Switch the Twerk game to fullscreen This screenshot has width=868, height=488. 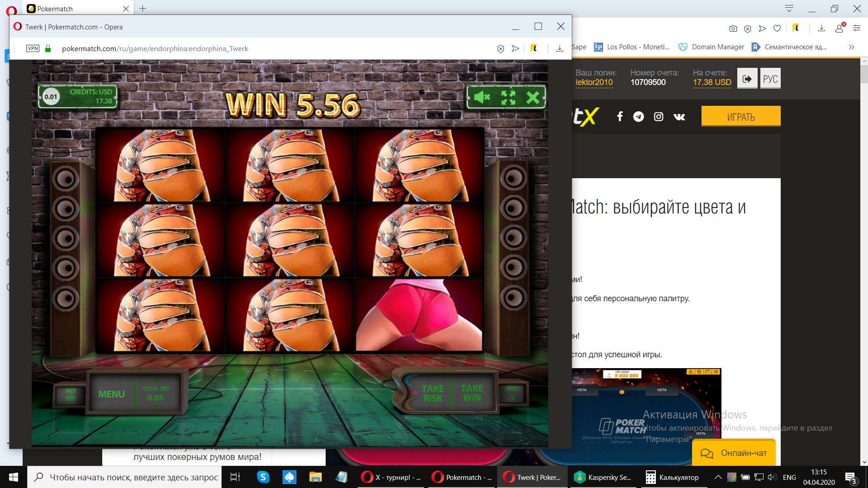point(508,97)
